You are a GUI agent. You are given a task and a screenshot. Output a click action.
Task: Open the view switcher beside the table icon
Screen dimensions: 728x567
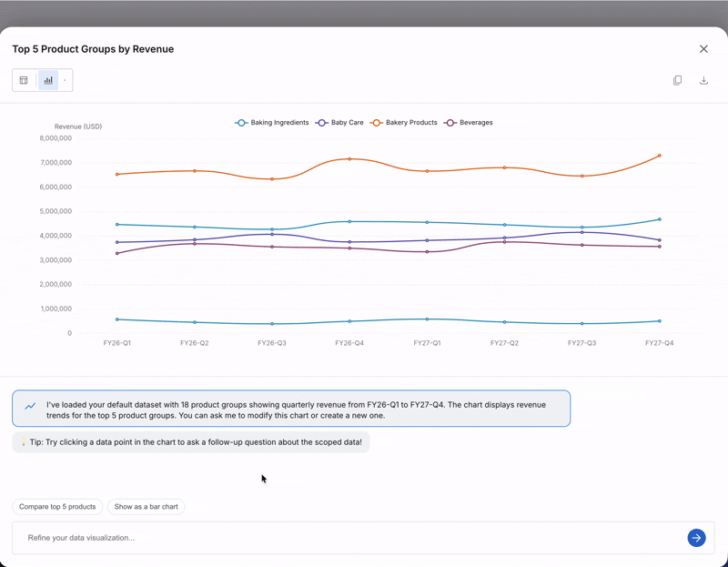tap(65, 80)
